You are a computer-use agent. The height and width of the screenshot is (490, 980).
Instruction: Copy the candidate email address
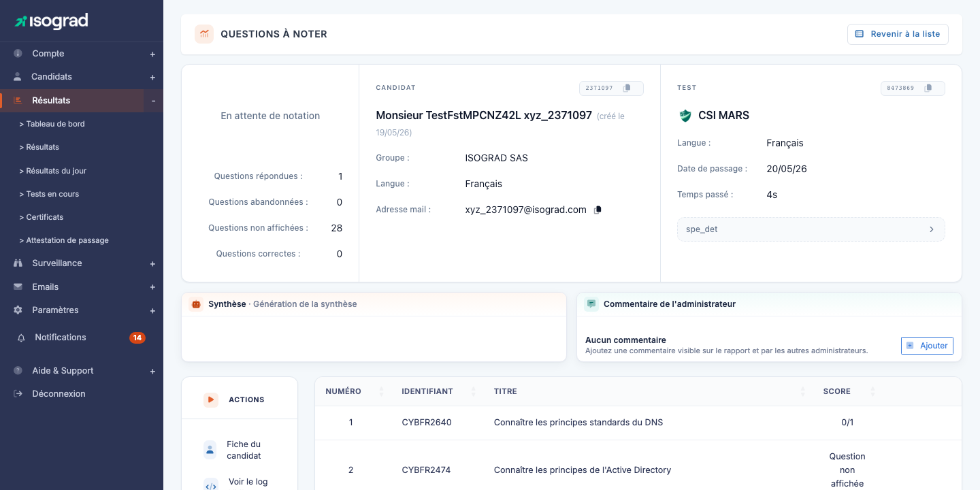pyautogui.click(x=598, y=210)
